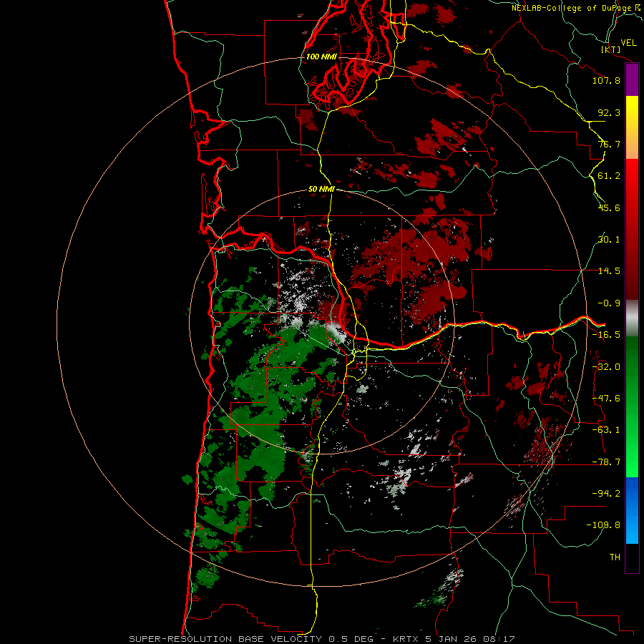Select the -109.8 scale value
The image size is (644, 644).
point(604,525)
